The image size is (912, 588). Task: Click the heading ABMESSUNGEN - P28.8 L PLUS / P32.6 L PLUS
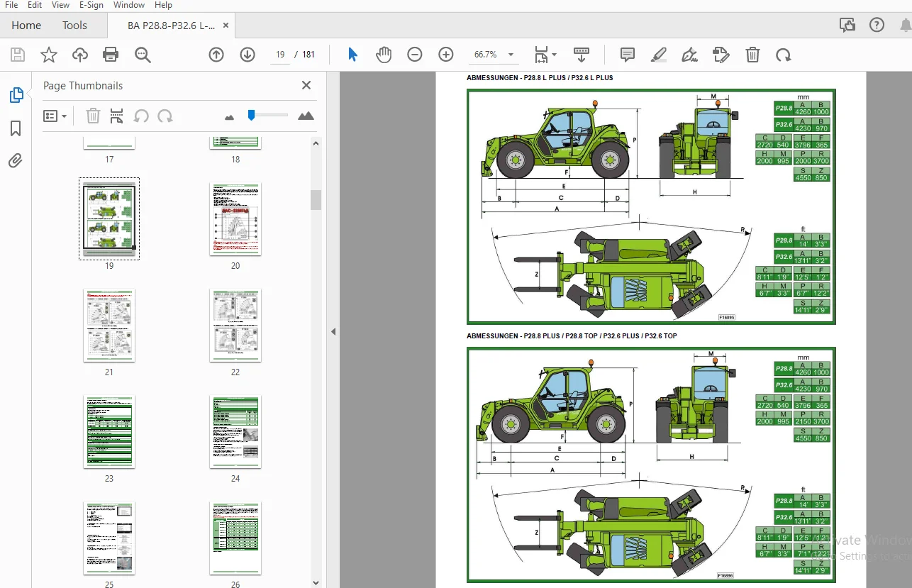click(x=540, y=77)
